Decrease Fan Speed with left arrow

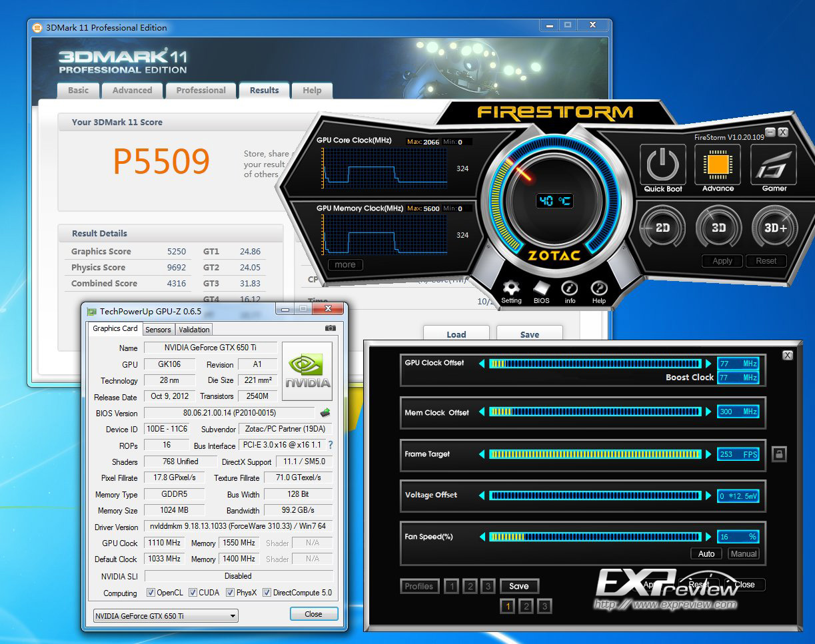coord(482,537)
